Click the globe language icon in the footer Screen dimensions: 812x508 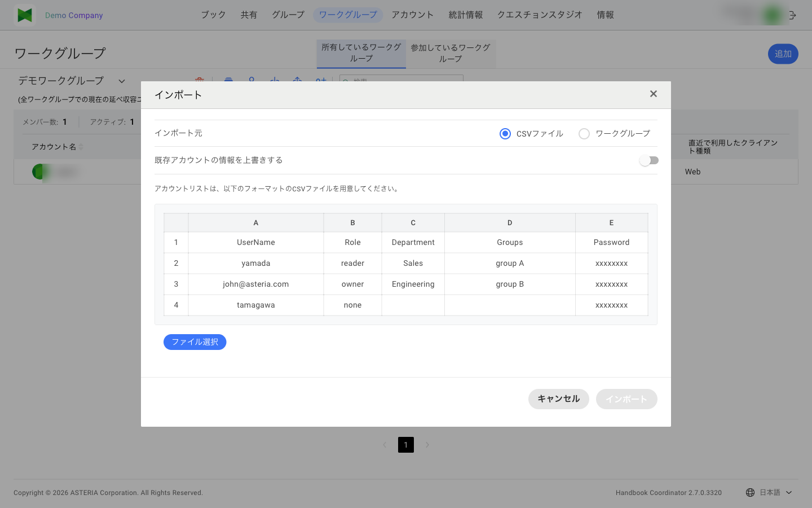pyautogui.click(x=750, y=493)
